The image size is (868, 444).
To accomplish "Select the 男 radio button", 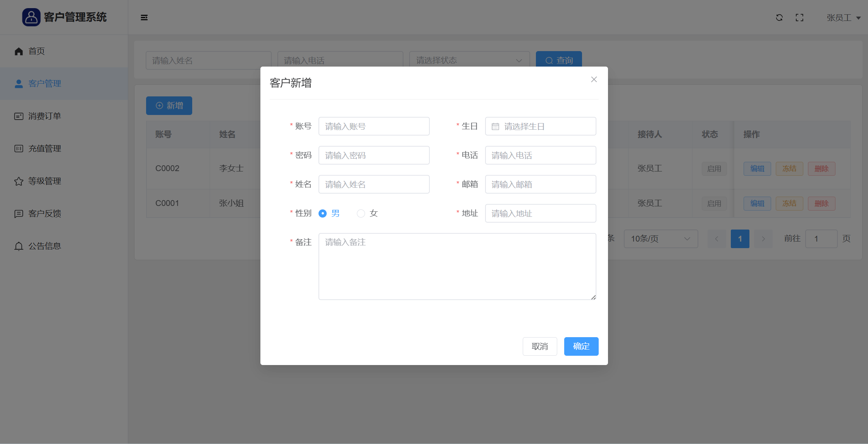I will click(322, 213).
